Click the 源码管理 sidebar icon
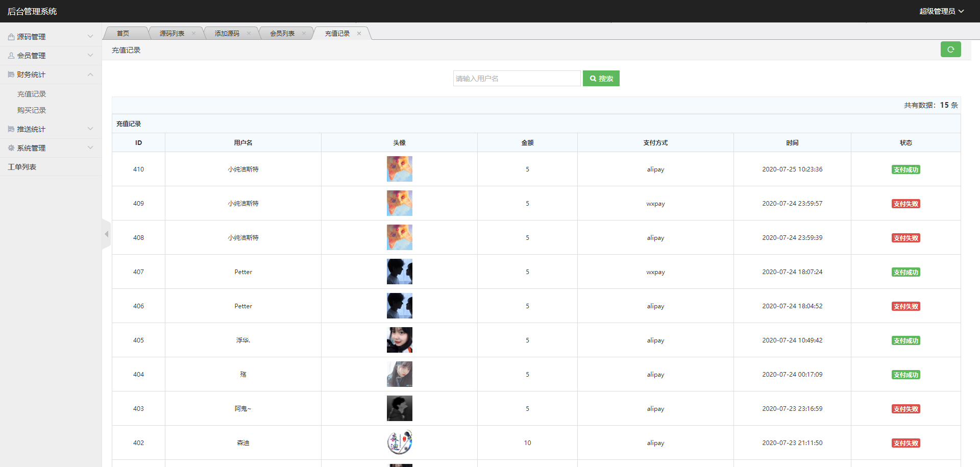 (11, 37)
